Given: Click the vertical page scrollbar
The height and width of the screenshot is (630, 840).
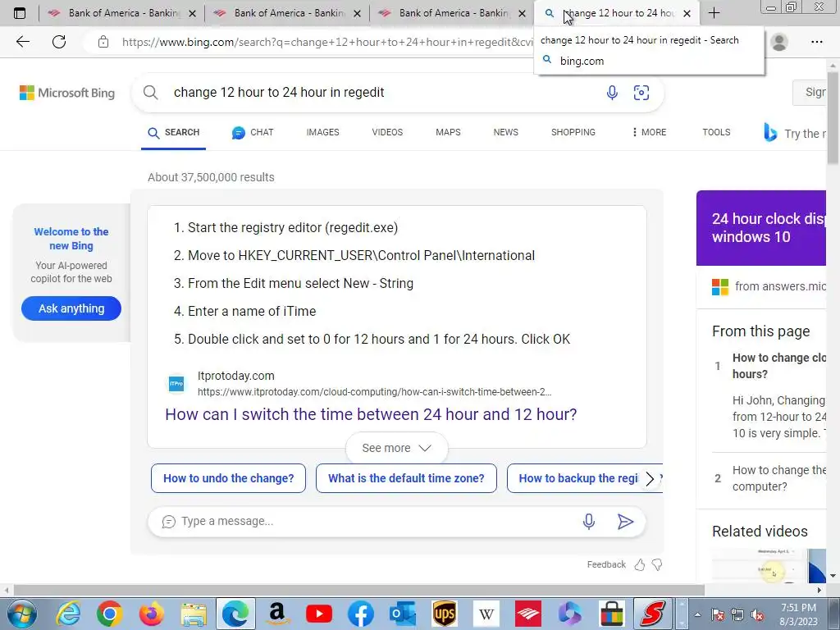Looking at the screenshot, I should click(x=833, y=118).
